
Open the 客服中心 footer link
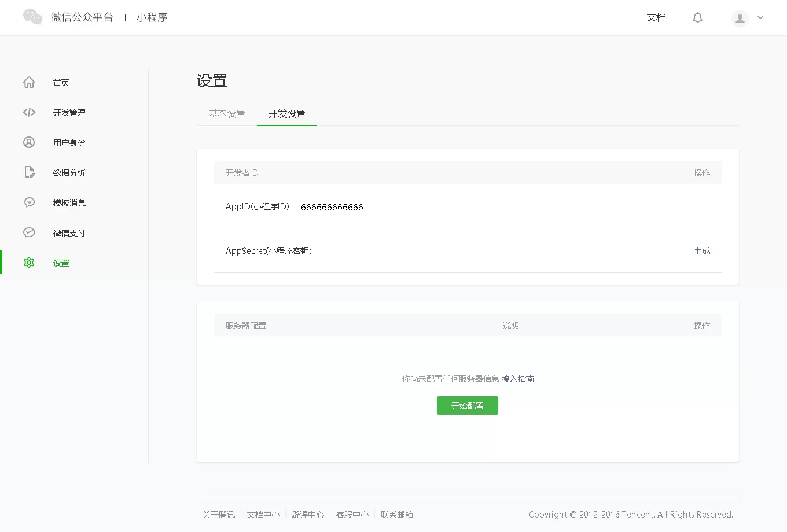tap(352, 515)
